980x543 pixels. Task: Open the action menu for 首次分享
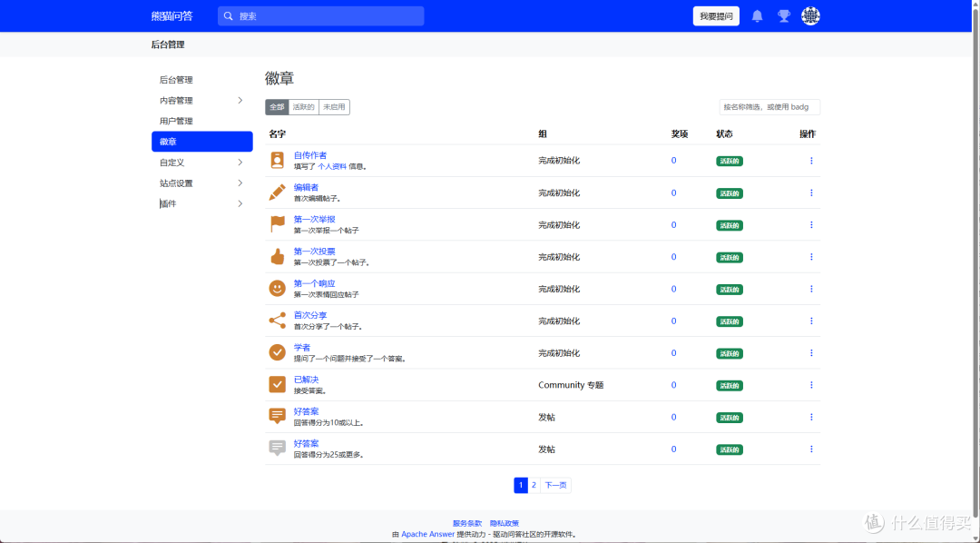[x=811, y=321]
